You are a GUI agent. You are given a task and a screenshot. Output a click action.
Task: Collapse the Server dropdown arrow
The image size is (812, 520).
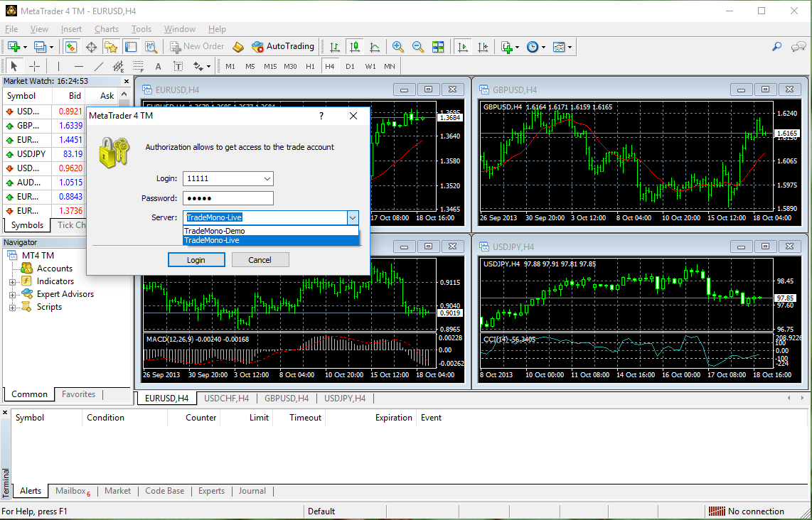coord(353,218)
